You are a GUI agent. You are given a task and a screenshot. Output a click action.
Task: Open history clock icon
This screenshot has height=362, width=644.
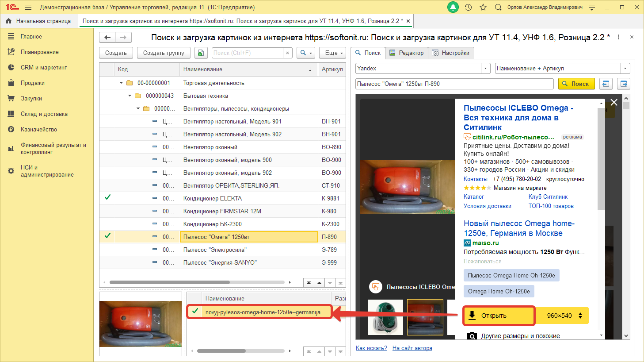coord(469,7)
